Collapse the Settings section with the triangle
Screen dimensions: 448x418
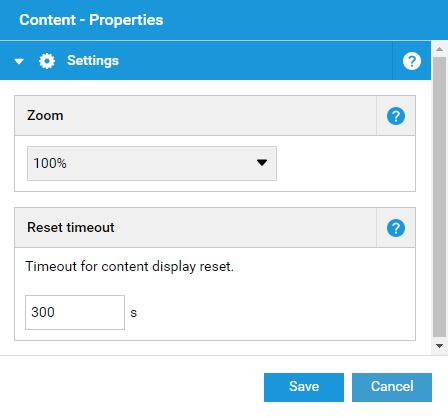pos(19,61)
